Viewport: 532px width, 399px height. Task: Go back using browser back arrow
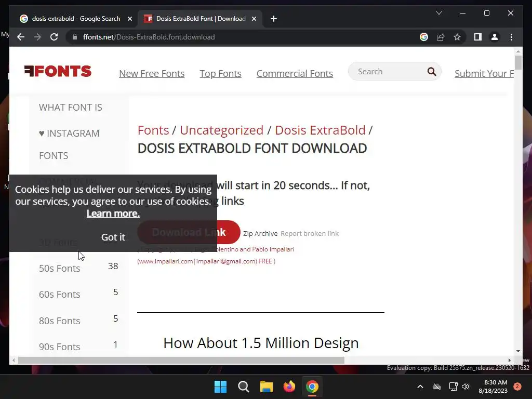tap(21, 37)
